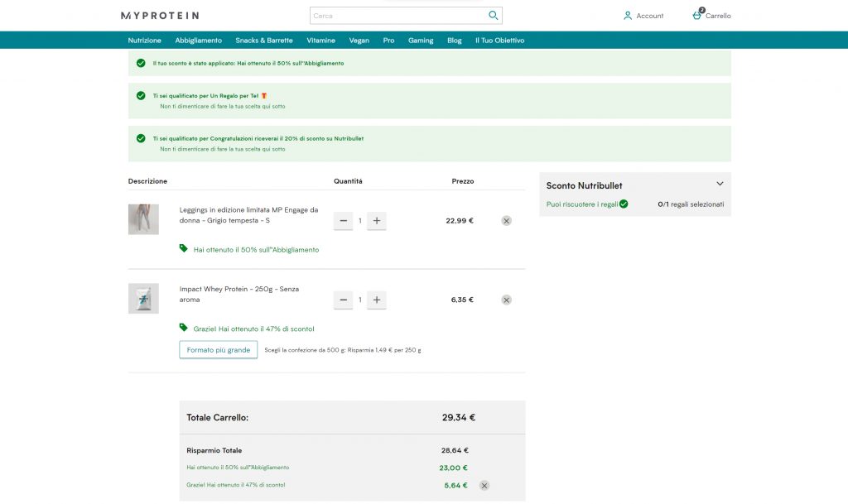Remove the 47% discount from totals
The image size is (848, 504).
484,486
